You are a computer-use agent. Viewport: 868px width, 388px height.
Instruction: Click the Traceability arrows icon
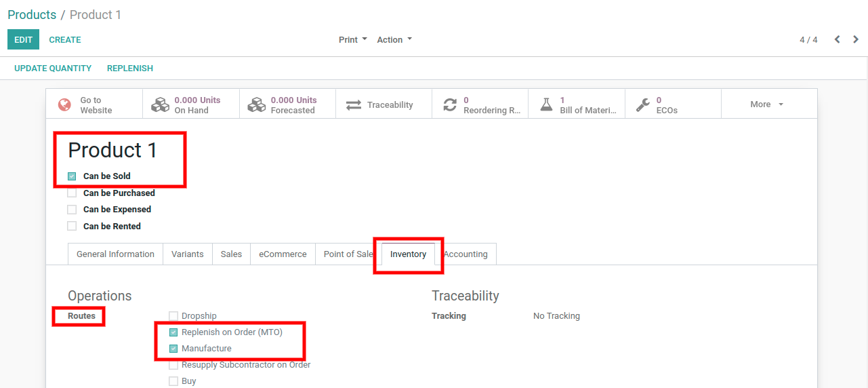click(354, 105)
